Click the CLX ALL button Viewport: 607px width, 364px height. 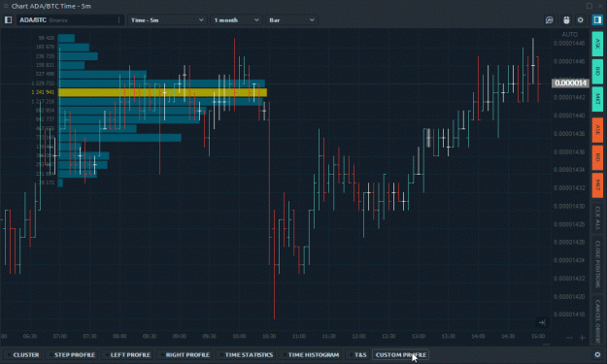[597, 217]
